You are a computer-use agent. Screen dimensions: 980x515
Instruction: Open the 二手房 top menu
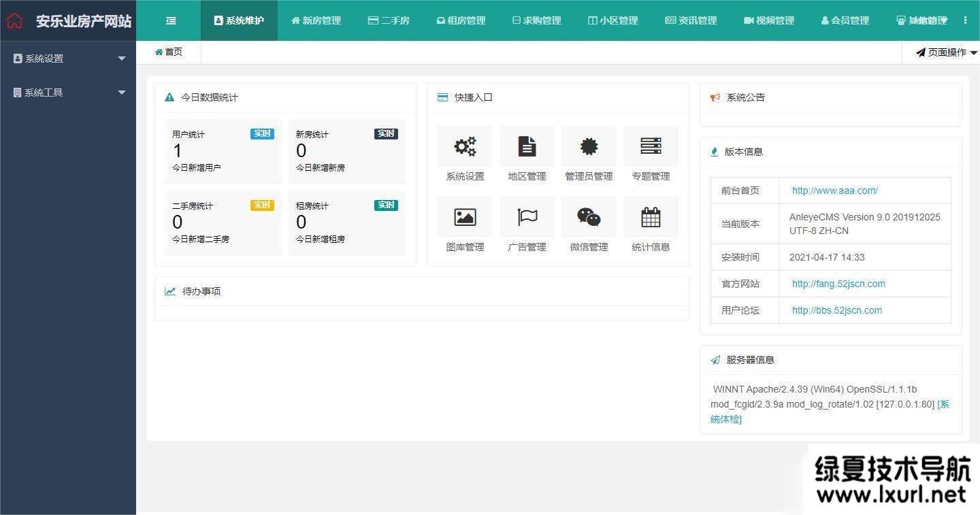389,20
